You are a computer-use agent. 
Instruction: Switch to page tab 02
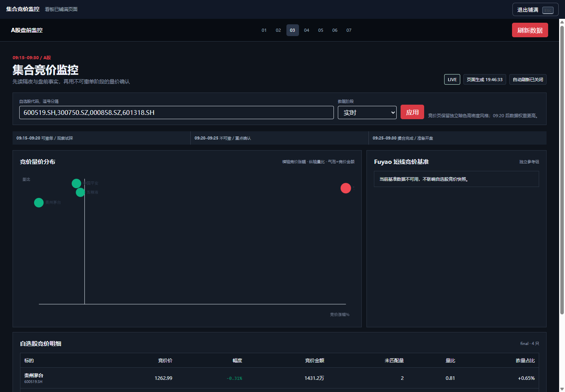pos(278,30)
